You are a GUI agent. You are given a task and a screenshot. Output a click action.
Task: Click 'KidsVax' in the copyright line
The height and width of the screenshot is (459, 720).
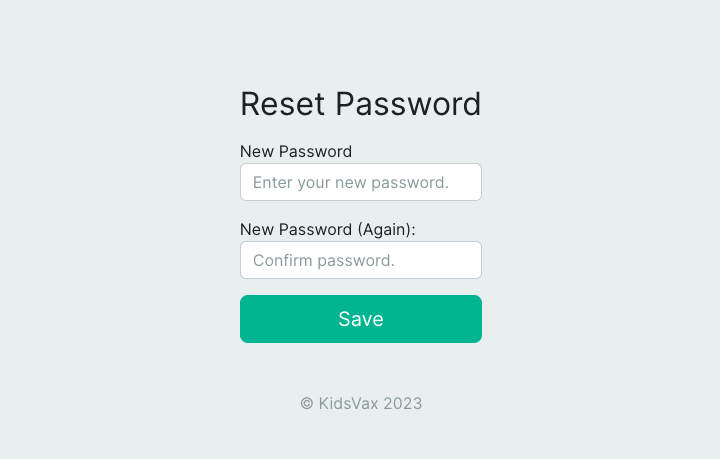coord(348,404)
